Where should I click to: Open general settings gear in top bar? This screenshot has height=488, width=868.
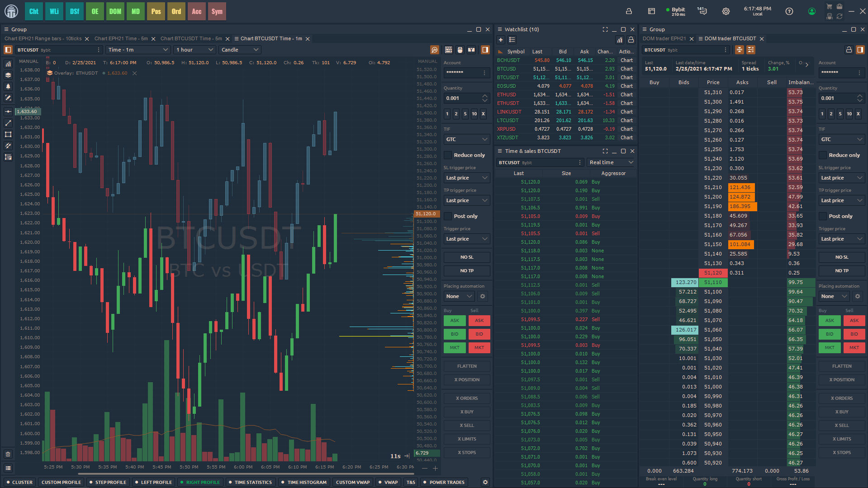726,11
